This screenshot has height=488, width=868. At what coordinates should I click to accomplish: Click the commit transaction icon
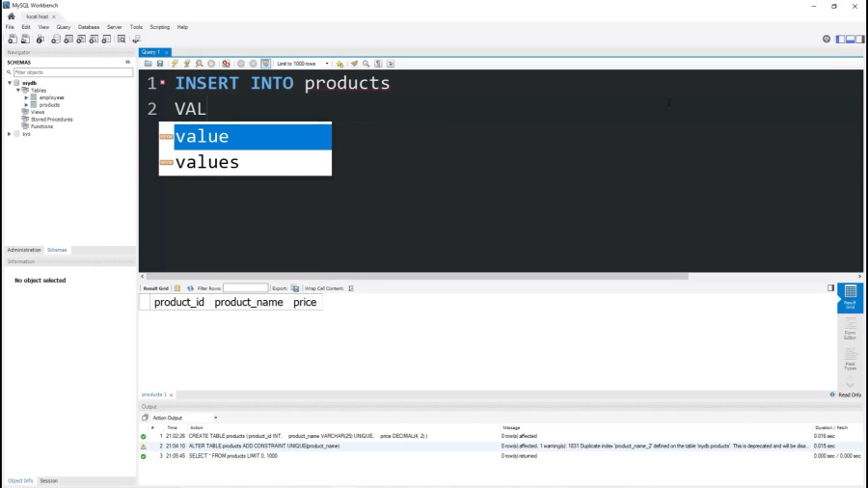(241, 64)
